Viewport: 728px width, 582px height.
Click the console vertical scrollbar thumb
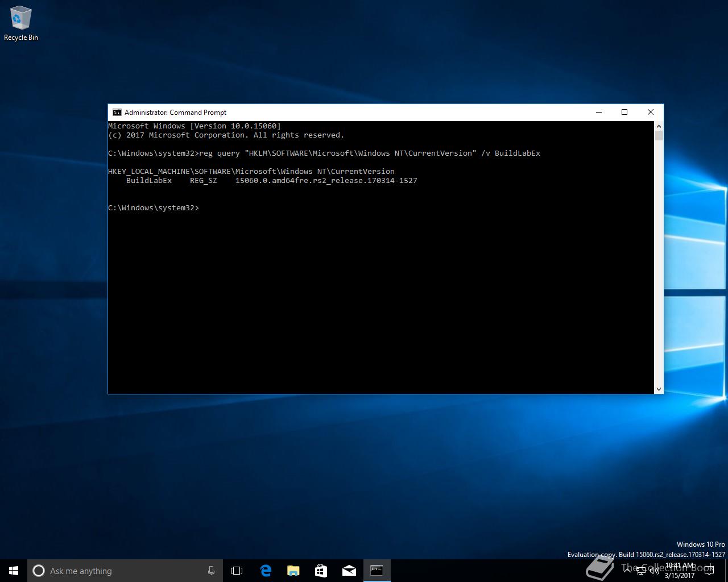coord(659,135)
